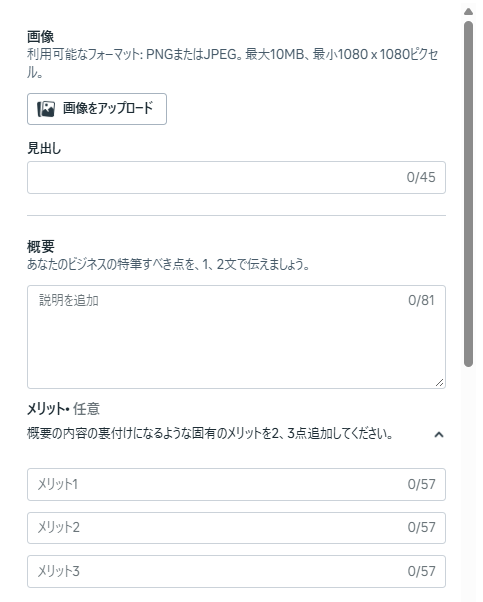Select the メリット2 input field

pos(236,528)
